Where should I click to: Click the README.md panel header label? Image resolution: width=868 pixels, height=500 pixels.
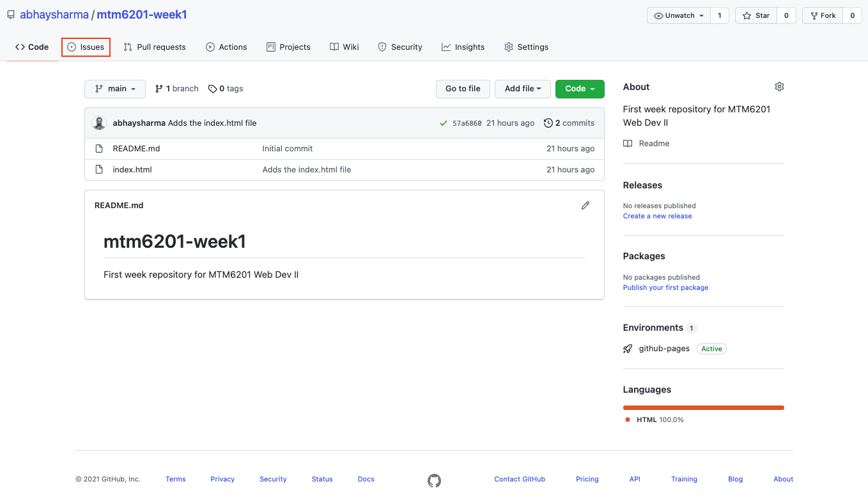pyautogui.click(x=119, y=206)
